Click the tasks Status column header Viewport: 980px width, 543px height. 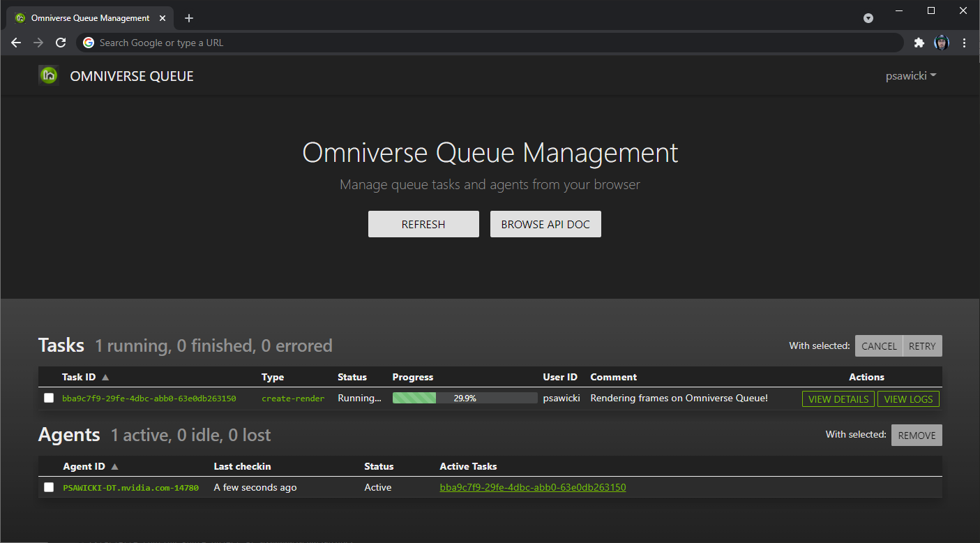(x=352, y=377)
